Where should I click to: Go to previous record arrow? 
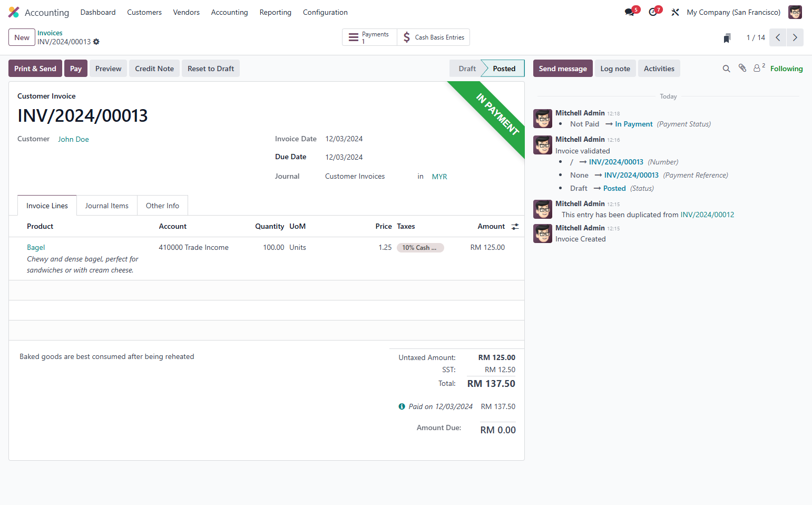point(778,37)
